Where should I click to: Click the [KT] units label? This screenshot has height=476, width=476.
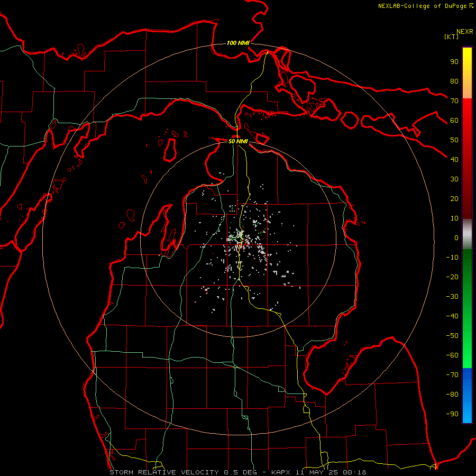tap(452, 36)
